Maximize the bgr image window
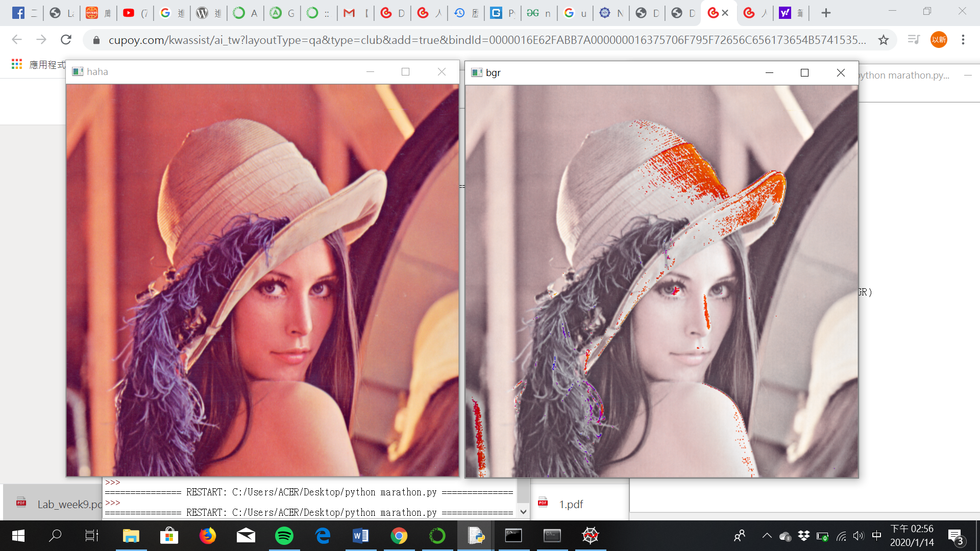This screenshot has height=551, width=980. click(x=805, y=73)
